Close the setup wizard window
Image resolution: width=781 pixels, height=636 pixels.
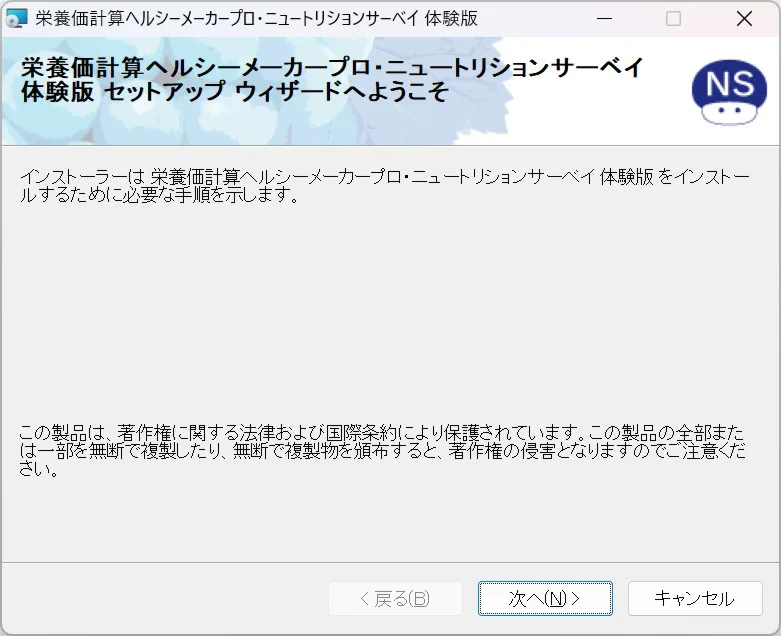coord(744,19)
